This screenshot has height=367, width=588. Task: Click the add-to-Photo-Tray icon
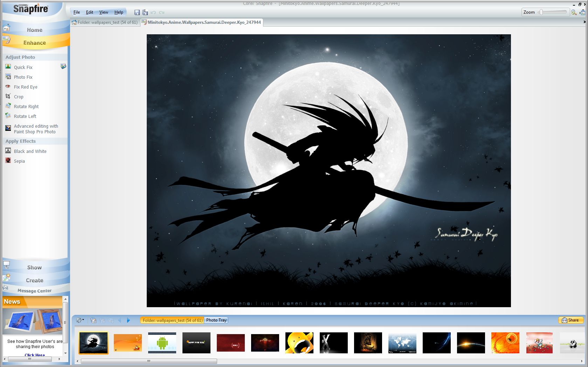click(94, 320)
